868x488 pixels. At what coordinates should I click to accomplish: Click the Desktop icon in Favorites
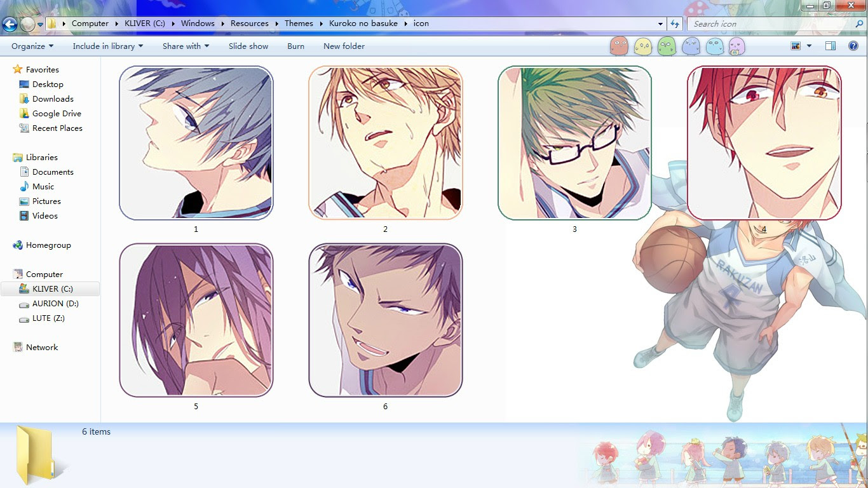coord(24,84)
